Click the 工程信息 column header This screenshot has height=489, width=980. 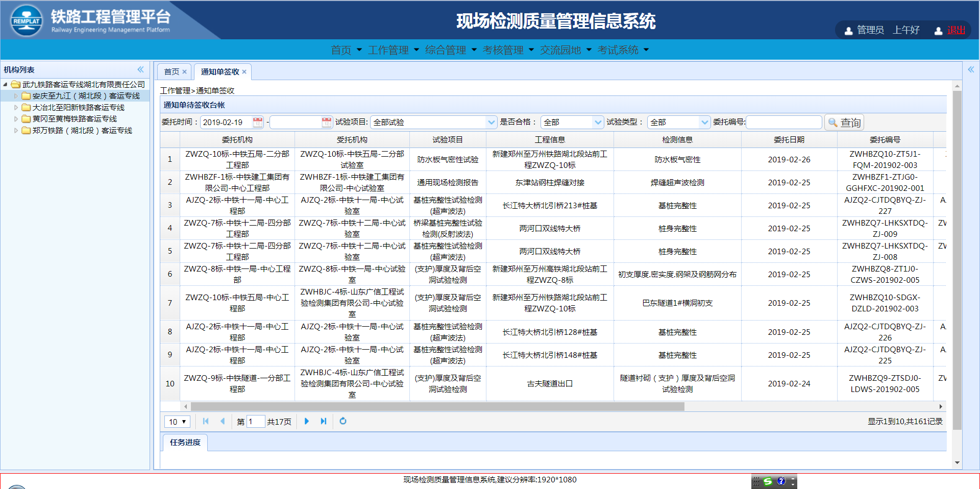click(x=550, y=140)
